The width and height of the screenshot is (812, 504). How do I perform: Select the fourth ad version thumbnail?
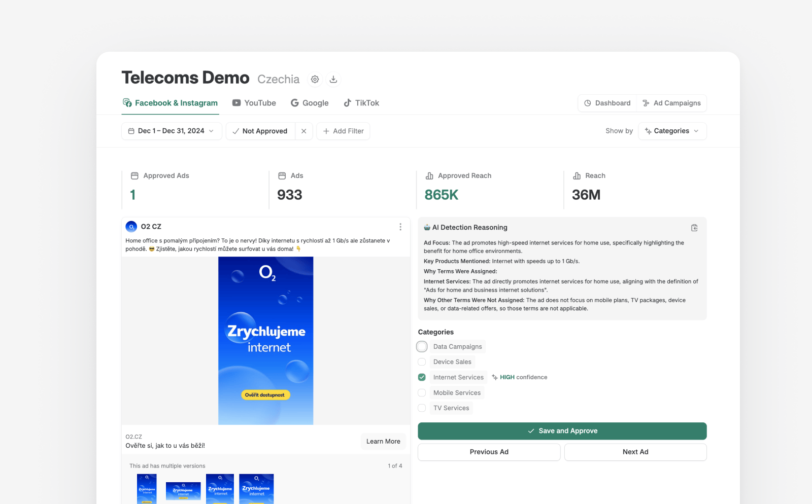(256, 489)
